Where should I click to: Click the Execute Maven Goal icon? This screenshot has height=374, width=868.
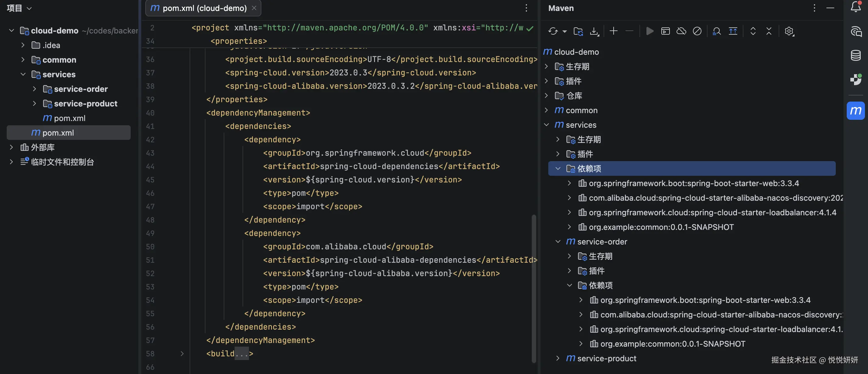tap(665, 31)
